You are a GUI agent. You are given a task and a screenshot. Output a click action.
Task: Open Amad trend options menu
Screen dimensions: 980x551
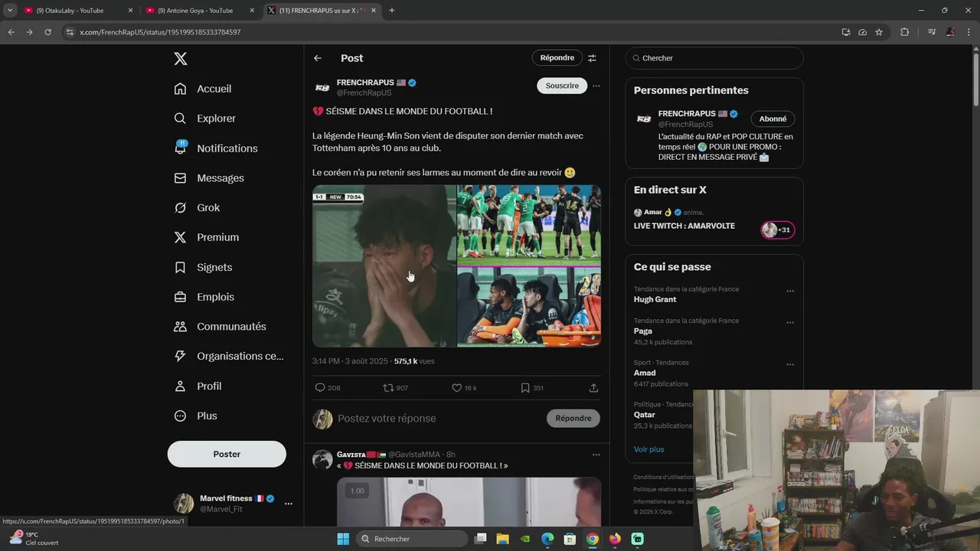(790, 364)
